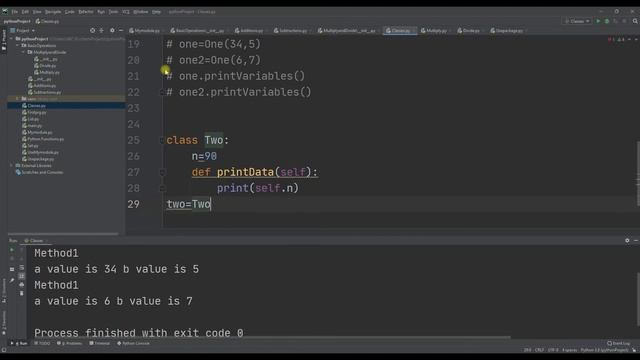Select Scratches and Consoles in the Project tree
Screen dimensions: 640x360
click(x=39, y=172)
